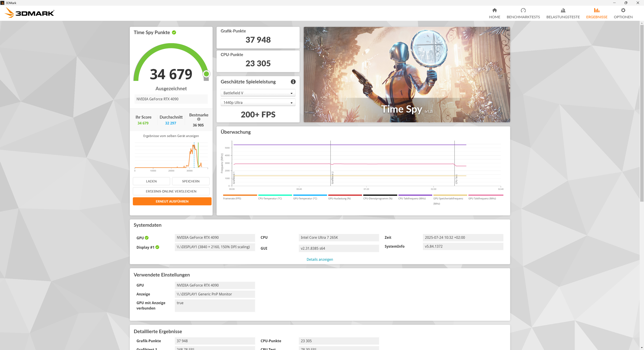Viewport: 644px width, 350px height.
Task: Click green checkmark beside Time Spy Punkte
Action: pos(174,33)
